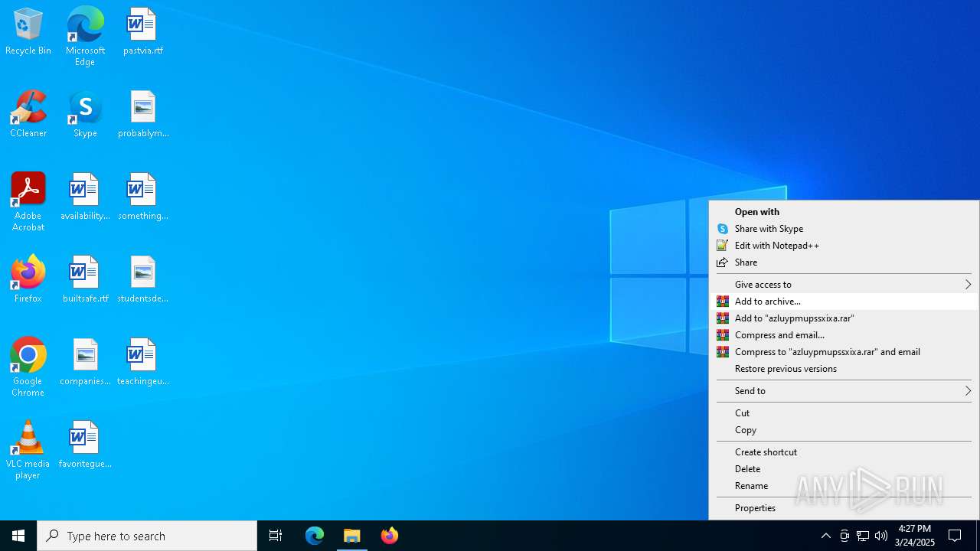Select the teachingeu... Word document icon
The height and width of the screenshot is (551, 980).
(x=142, y=363)
